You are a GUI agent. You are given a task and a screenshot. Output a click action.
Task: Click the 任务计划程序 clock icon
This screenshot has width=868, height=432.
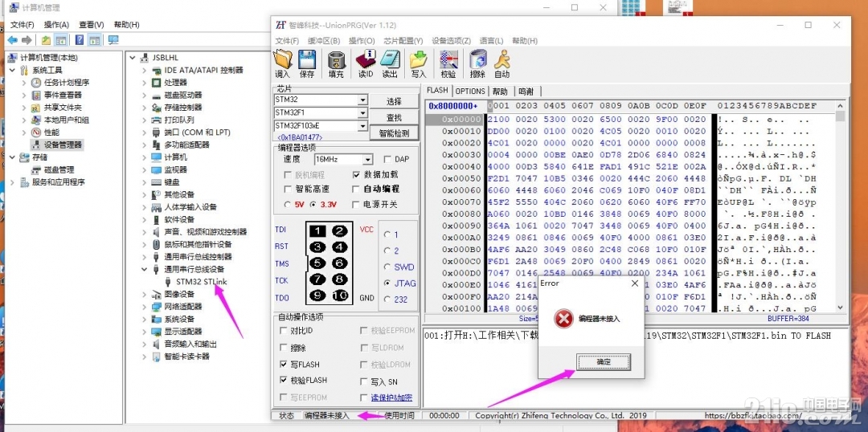[x=36, y=83]
